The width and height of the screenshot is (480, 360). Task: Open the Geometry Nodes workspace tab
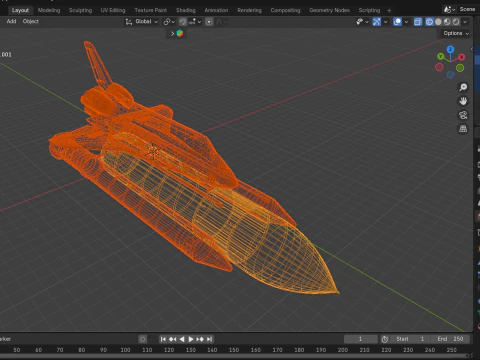pyautogui.click(x=330, y=10)
